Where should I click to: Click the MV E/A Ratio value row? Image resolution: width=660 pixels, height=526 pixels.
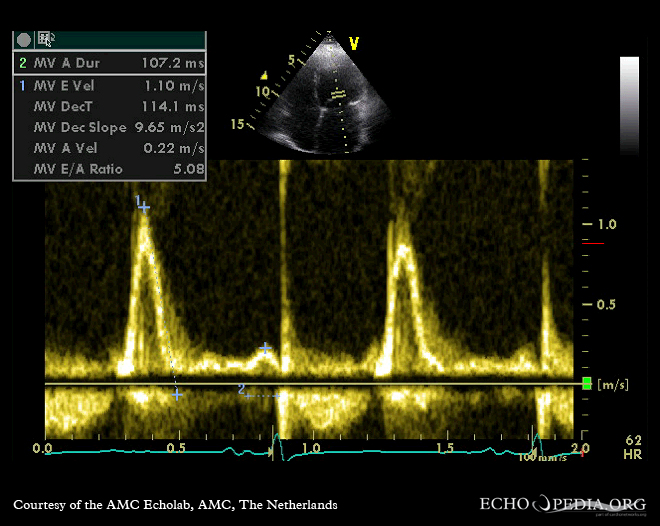[109, 169]
